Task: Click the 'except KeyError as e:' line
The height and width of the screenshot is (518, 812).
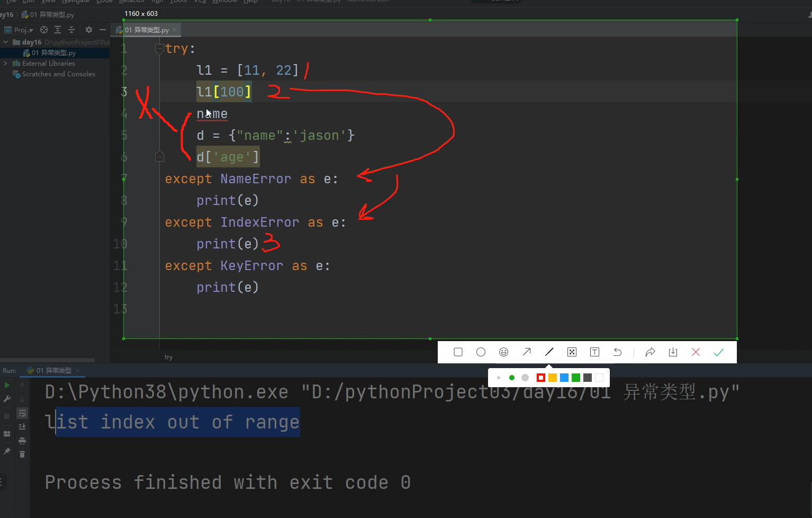Action: pyautogui.click(x=247, y=266)
